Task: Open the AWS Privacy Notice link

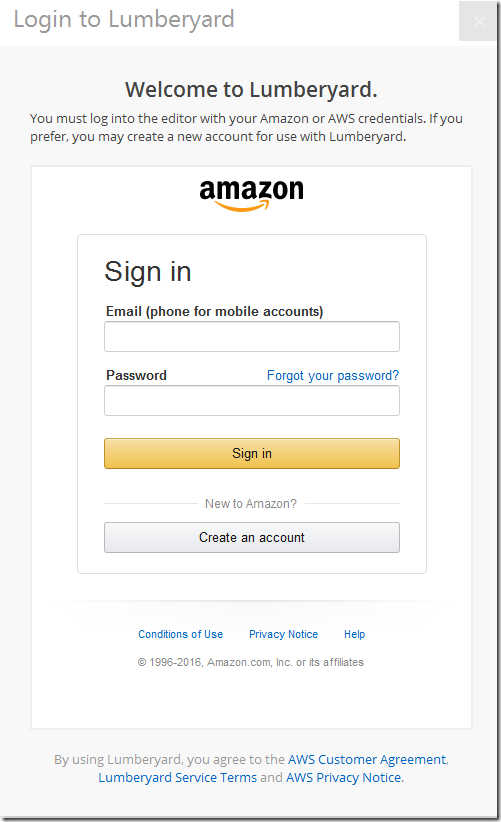Action: [344, 777]
